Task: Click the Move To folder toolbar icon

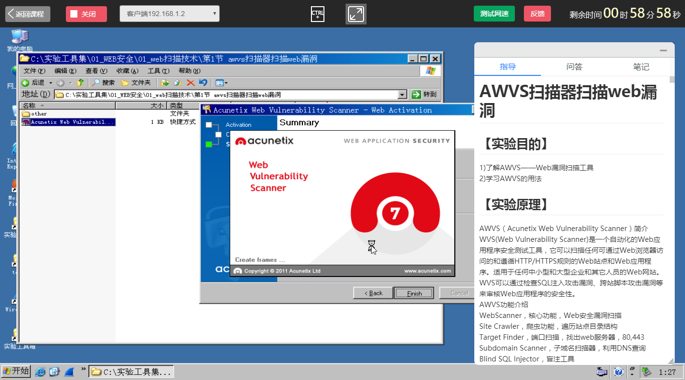Action: [x=165, y=83]
